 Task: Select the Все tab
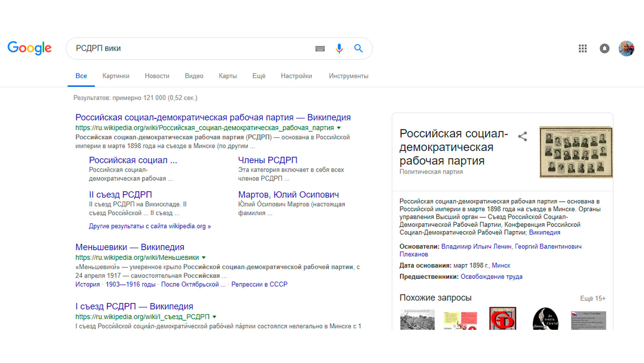tap(81, 76)
